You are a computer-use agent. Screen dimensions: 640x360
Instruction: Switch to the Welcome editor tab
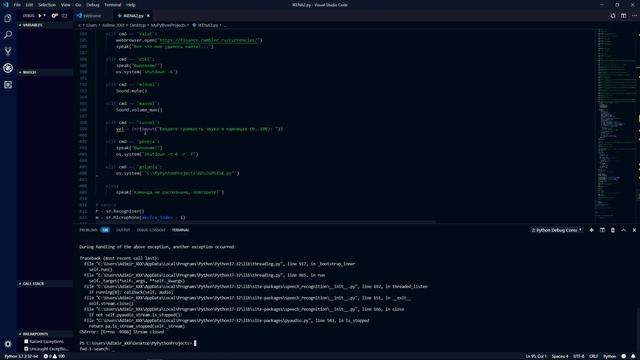tap(92, 16)
